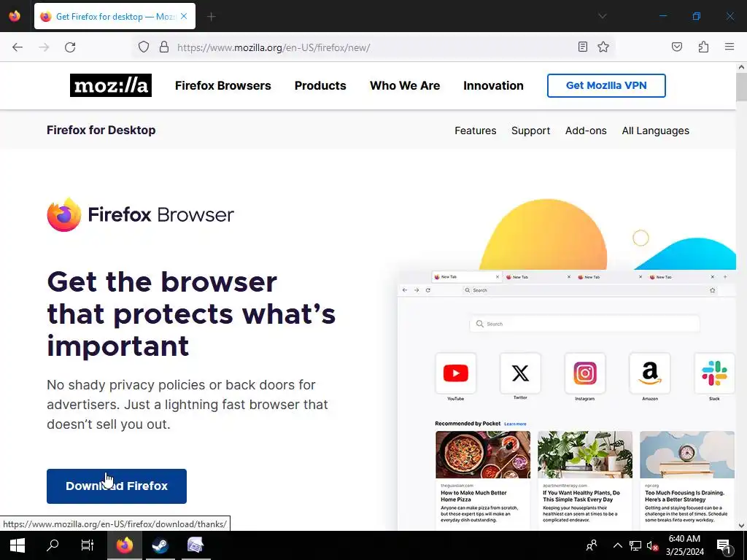Viewport: 747px width, 560px height.
Task: Bookmark this page with the star icon
Action: pyautogui.click(x=603, y=47)
